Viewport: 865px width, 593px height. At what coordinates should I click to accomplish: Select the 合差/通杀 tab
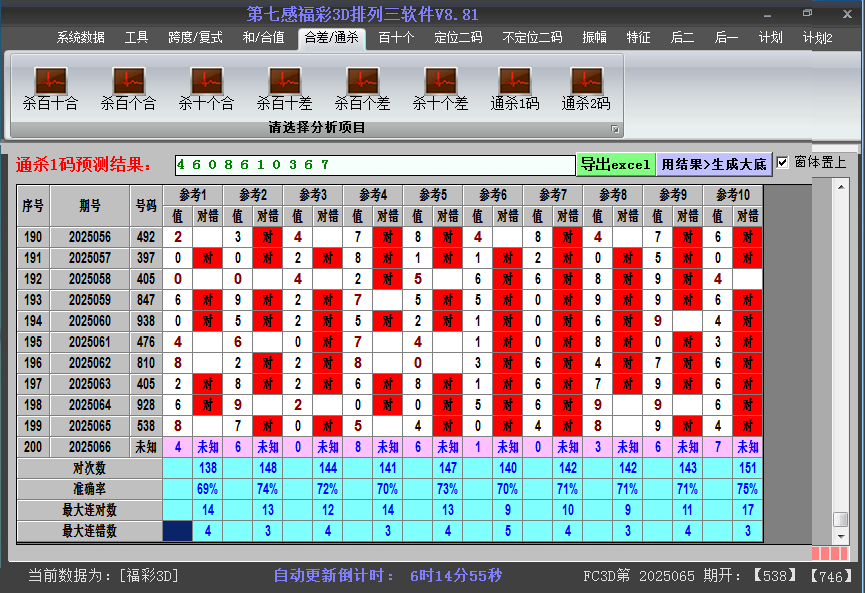[x=332, y=38]
